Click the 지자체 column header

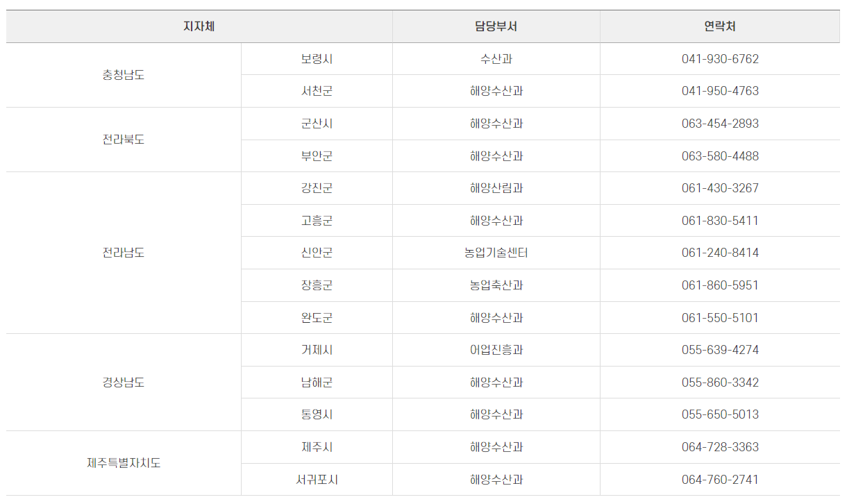[x=199, y=26]
